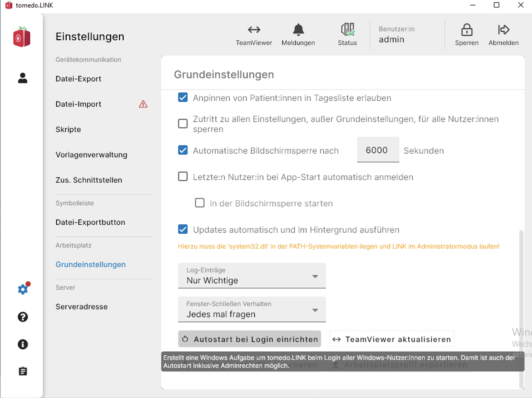
Task: Open Vorlagenverwaltung section
Action: [x=91, y=155]
